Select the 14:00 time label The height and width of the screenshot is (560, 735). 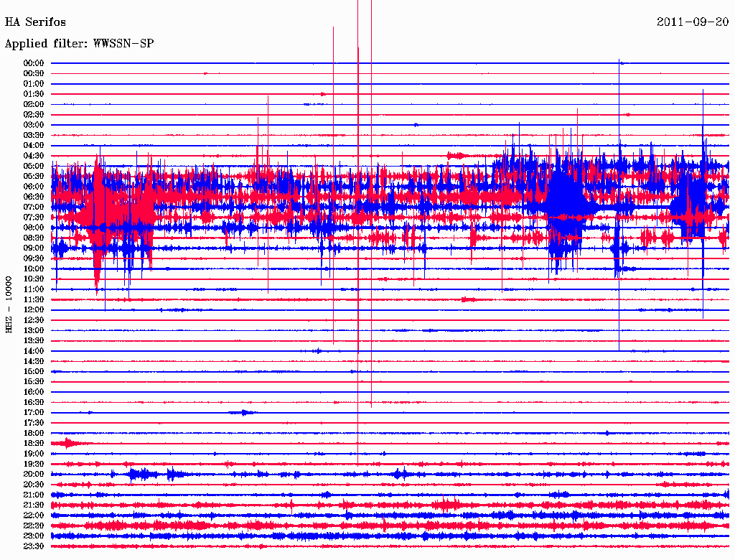[x=34, y=351]
